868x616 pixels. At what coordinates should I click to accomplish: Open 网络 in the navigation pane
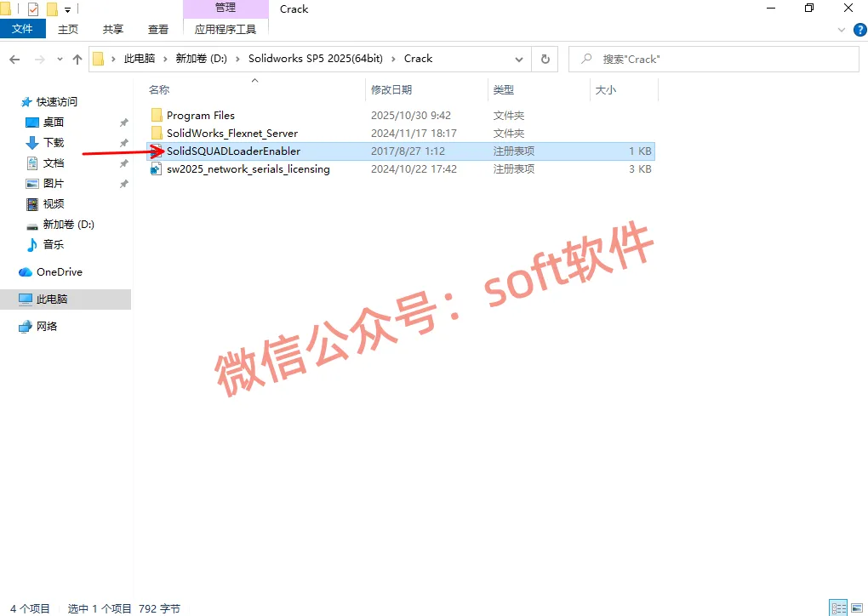pos(47,326)
